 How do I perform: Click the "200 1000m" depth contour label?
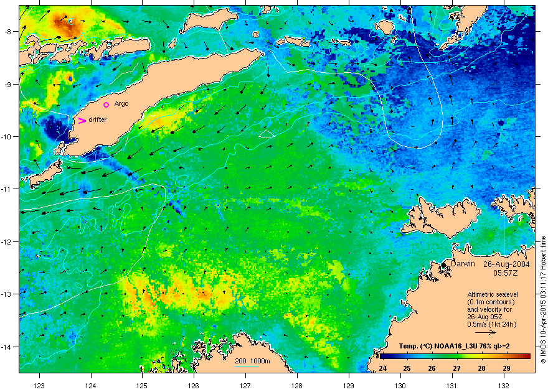point(252,361)
